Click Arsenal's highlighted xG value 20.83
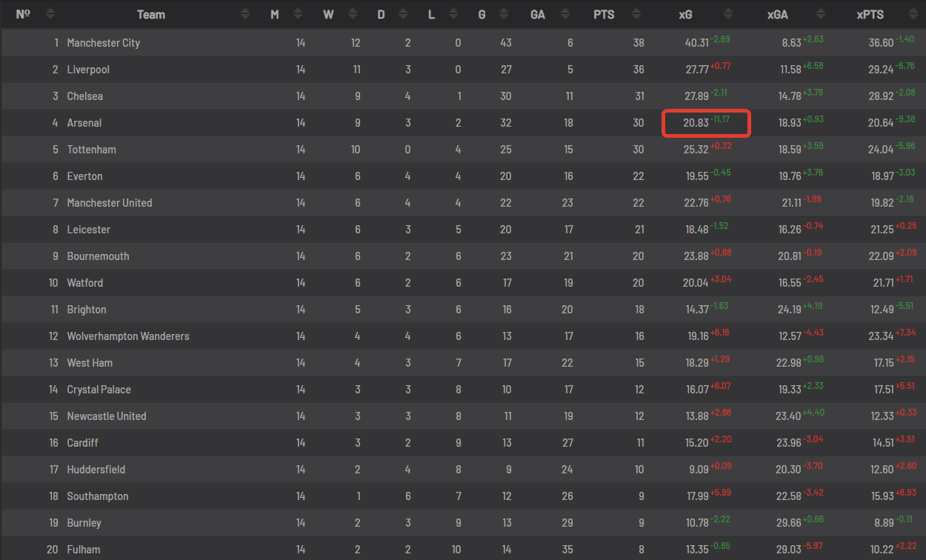 [x=696, y=123]
